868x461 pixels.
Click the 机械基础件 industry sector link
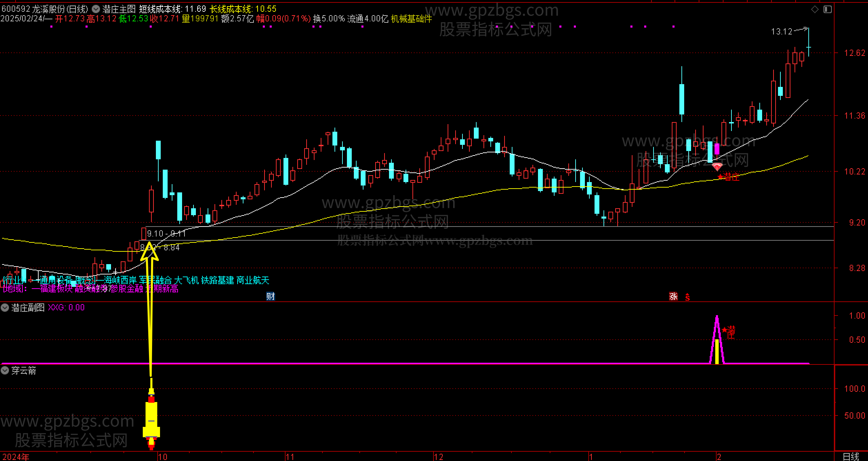[411, 19]
